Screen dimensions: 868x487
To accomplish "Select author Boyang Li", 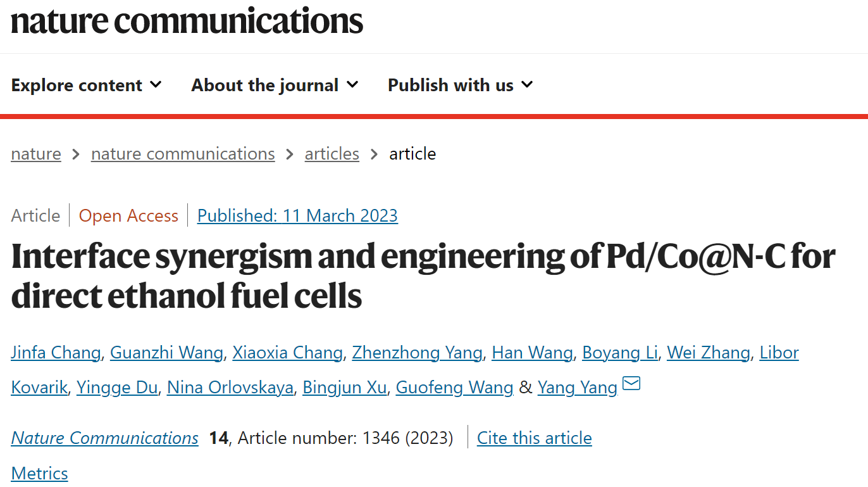I will coord(620,353).
